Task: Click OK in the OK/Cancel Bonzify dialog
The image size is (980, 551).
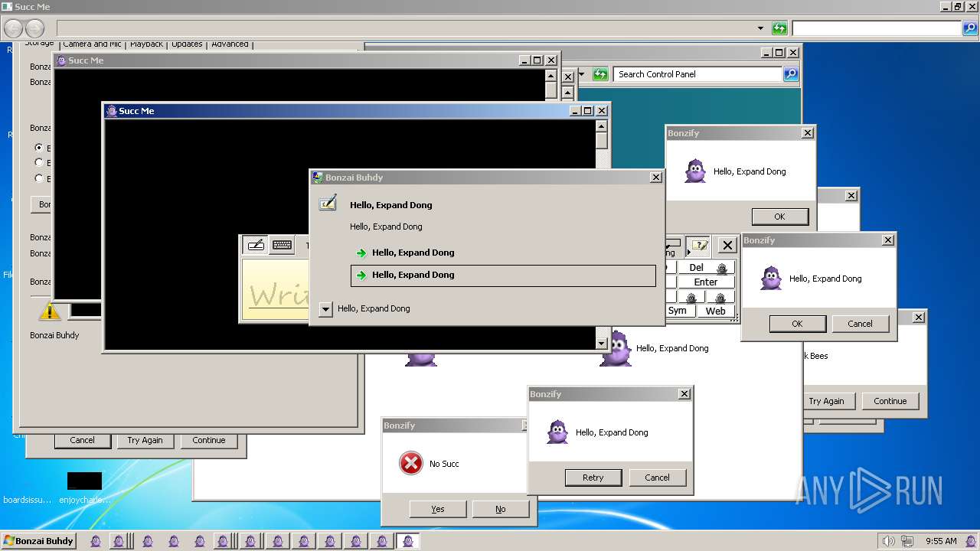Action: pyautogui.click(x=797, y=324)
